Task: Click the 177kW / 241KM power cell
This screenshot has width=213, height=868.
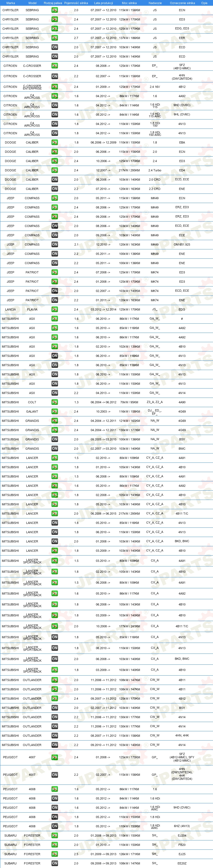Action: click(129, 627)
